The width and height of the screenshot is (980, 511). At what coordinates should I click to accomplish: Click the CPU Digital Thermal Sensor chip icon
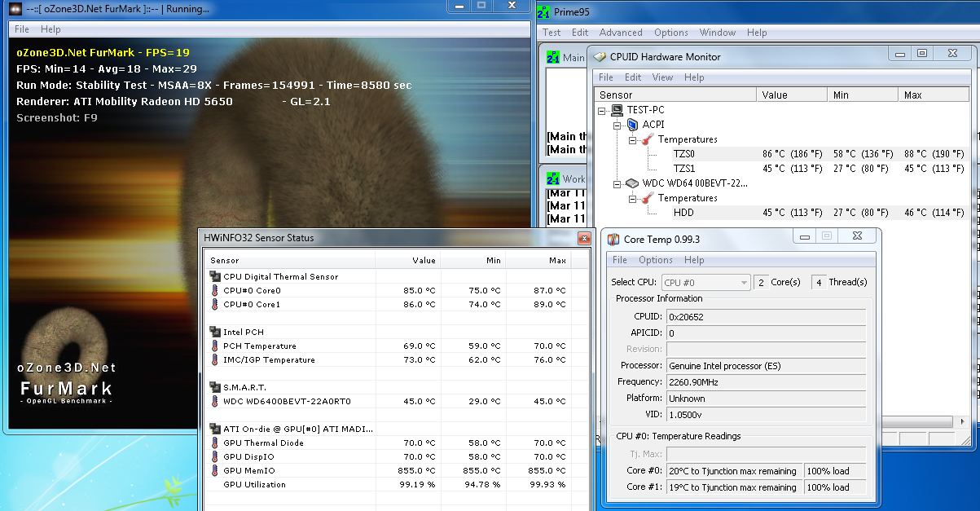click(x=215, y=276)
